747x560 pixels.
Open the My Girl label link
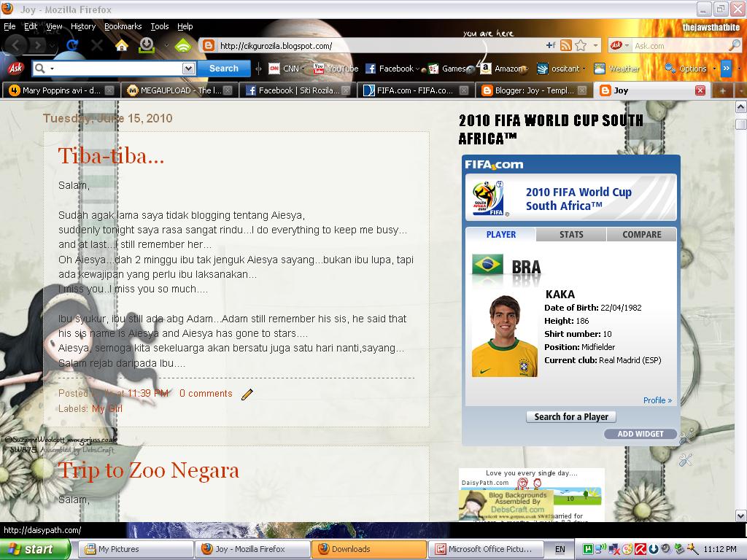pos(107,408)
